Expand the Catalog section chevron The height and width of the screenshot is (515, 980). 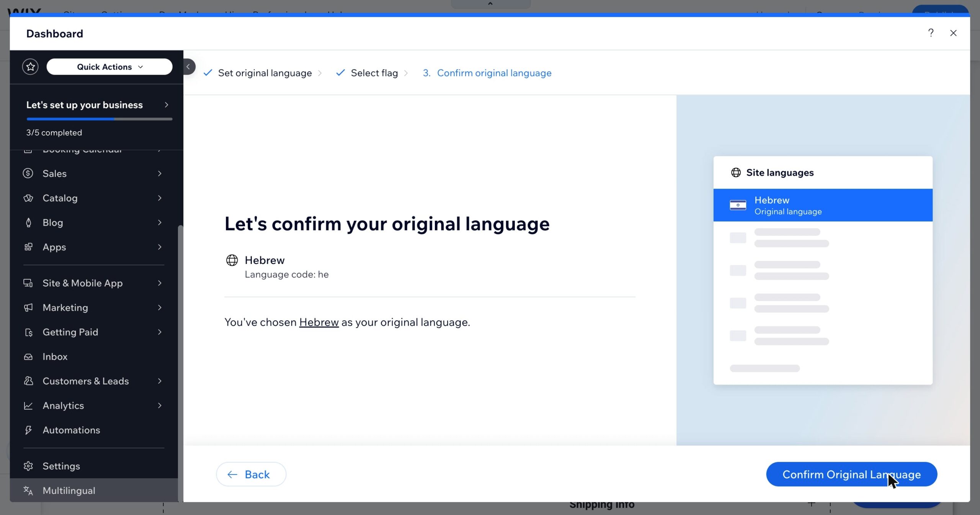pyautogui.click(x=160, y=198)
